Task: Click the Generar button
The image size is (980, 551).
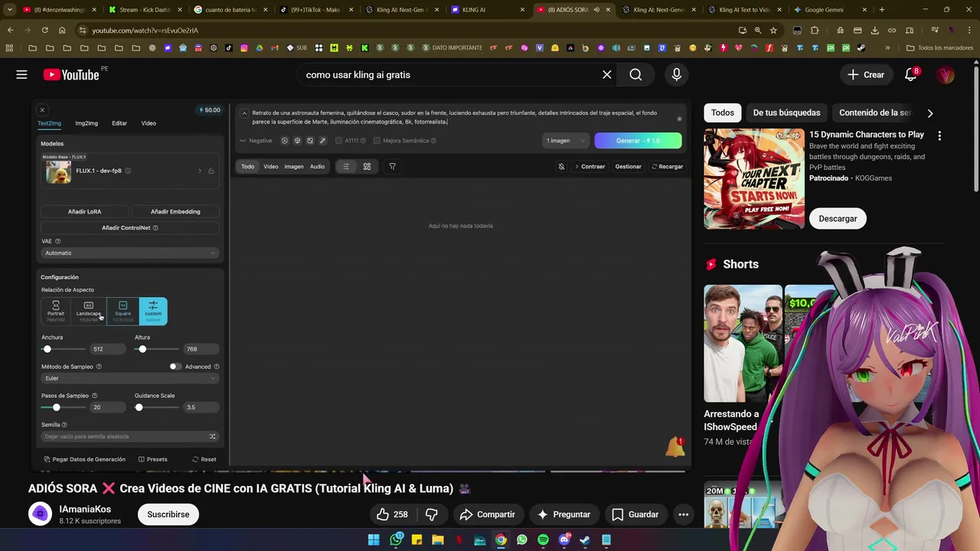Action: [638, 141]
